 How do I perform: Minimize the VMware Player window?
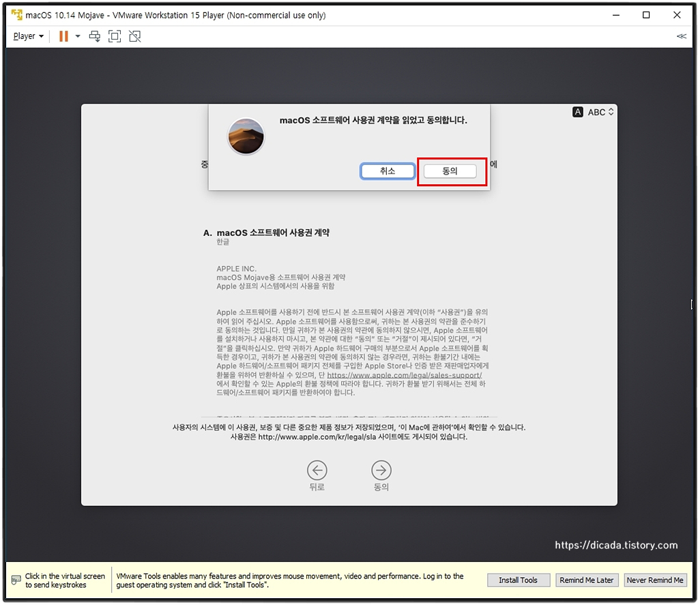pos(616,15)
